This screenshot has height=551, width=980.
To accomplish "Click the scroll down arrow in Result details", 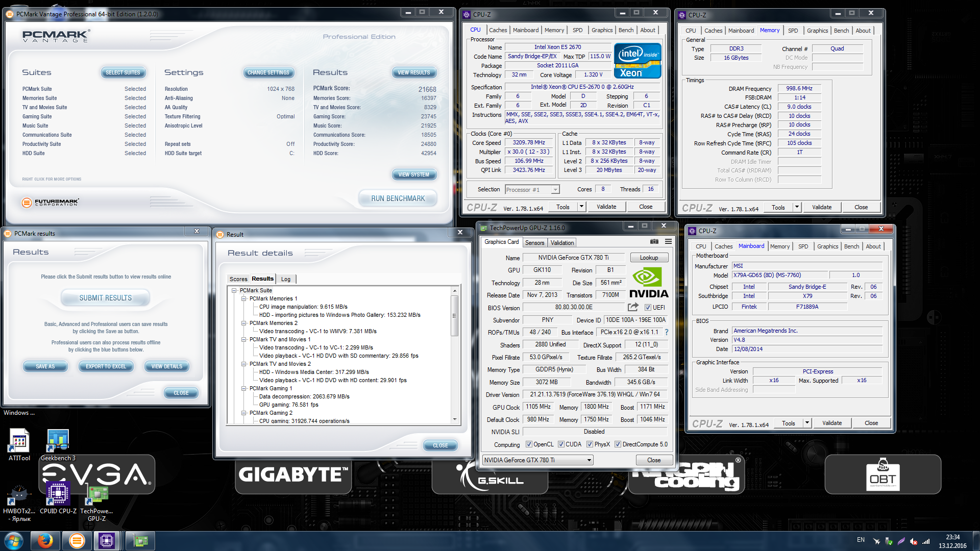I will [x=454, y=419].
